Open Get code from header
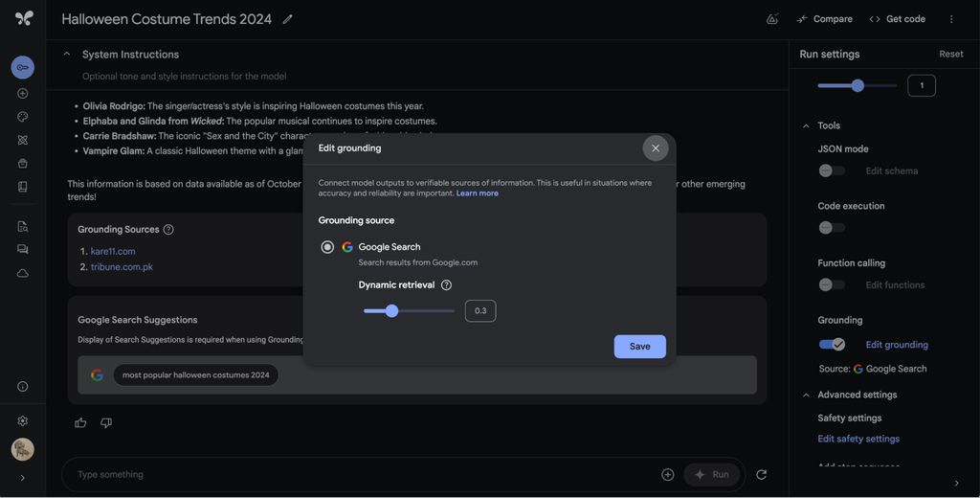Screen dimensions: 980x498 897,19
